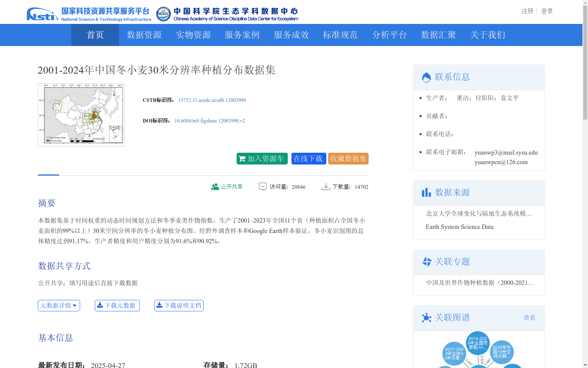Click the download icon in 下载元数据

100,305
